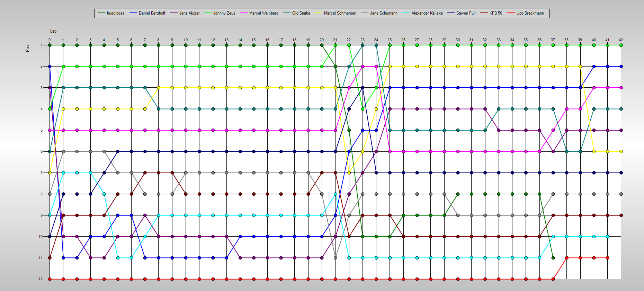Click the KFB 56 legend label
This screenshot has width=644, height=291.
496,13
